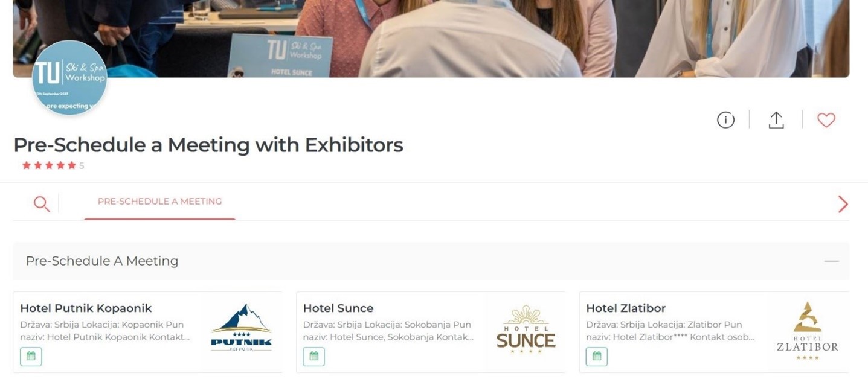The width and height of the screenshot is (868, 388).
Task: Open Hotel Sunce title link
Action: coord(338,308)
